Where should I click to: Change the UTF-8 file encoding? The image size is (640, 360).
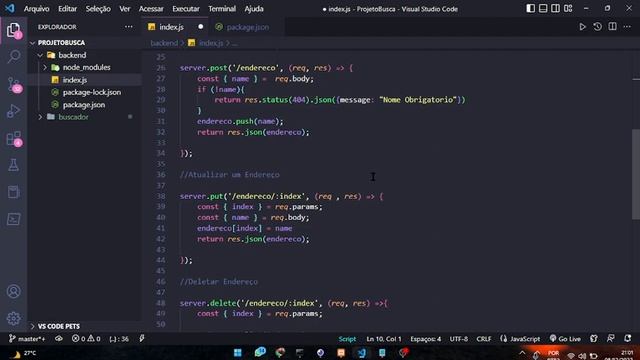(459, 339)
